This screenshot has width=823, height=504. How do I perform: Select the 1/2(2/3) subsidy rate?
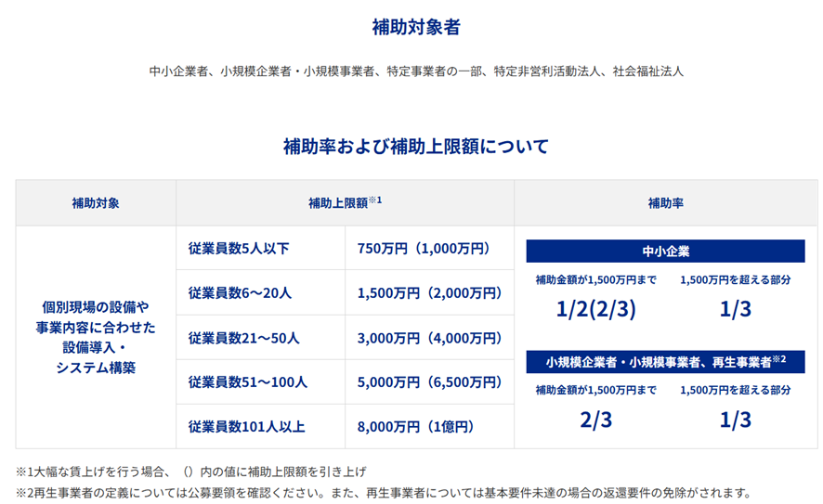pyautogui.click(x=595, y=309)
